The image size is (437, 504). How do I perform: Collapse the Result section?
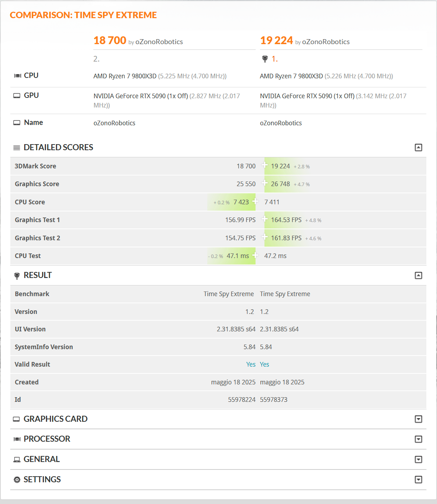tap(418, 275)
